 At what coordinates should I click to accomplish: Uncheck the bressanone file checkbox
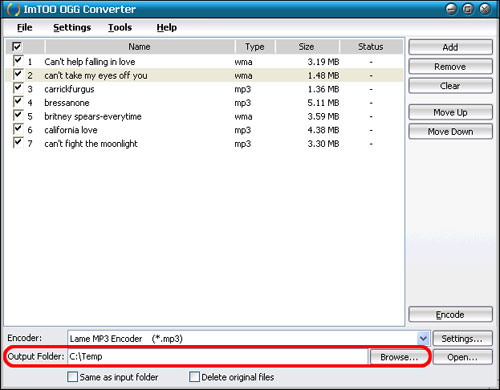tap(18, 102)
